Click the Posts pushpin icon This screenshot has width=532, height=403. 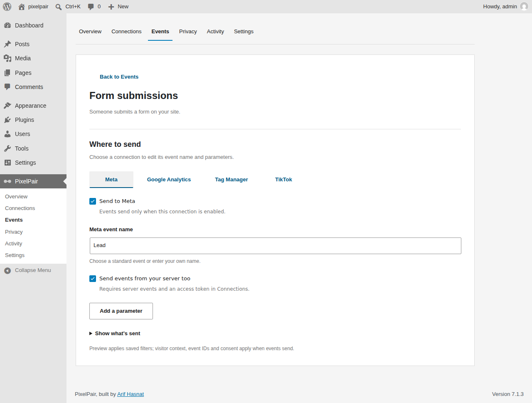7,44
